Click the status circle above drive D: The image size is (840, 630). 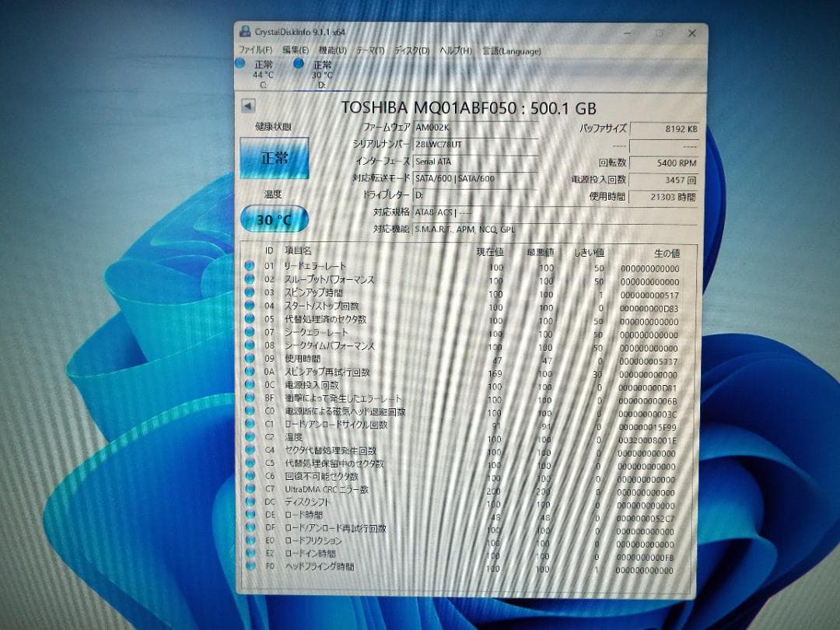coord(298,64)
